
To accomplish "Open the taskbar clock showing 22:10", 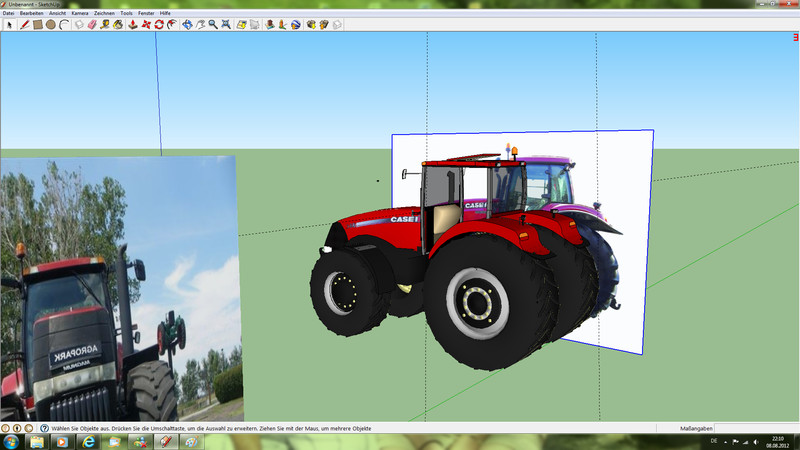I will [778, 442].
